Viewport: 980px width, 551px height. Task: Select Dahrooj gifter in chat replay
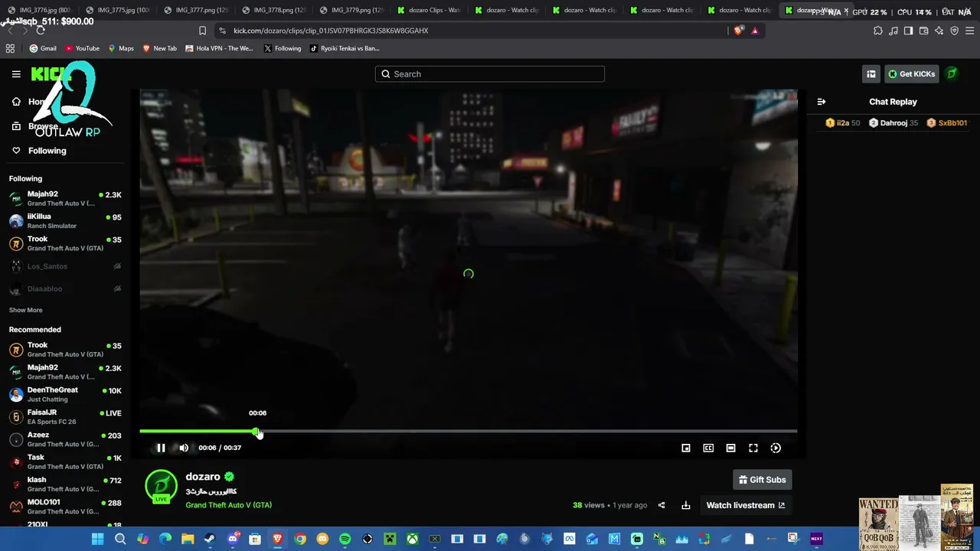click(x=893, y=123)
